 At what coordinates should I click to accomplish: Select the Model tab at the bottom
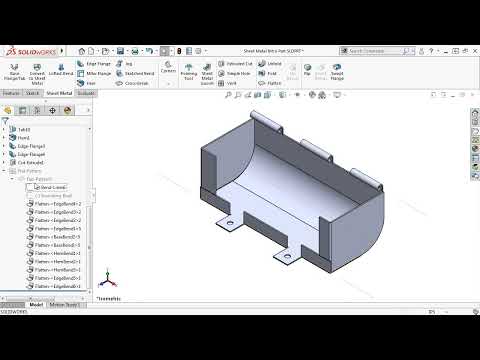[36, 305]
